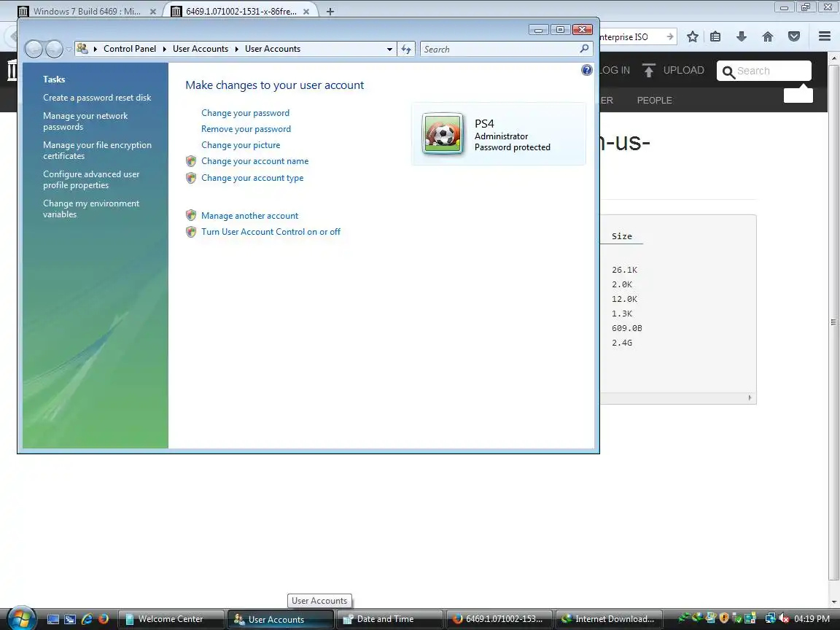Click the Firefox home icon
840x630 pixels.
(768, 36)
